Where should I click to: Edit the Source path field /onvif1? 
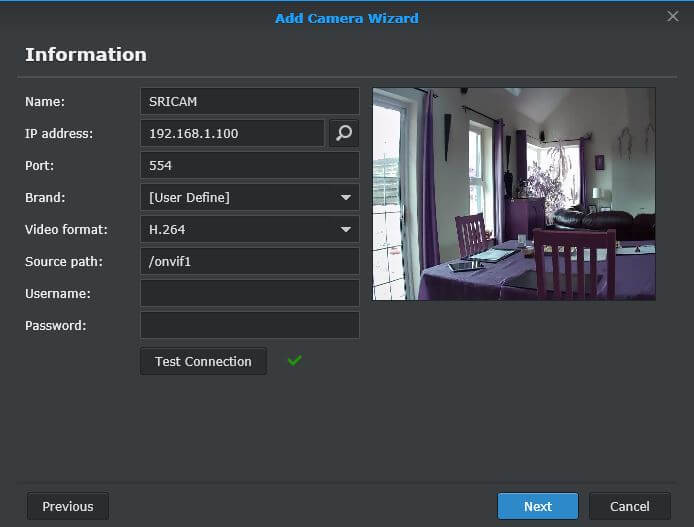(x=250, y=261)
